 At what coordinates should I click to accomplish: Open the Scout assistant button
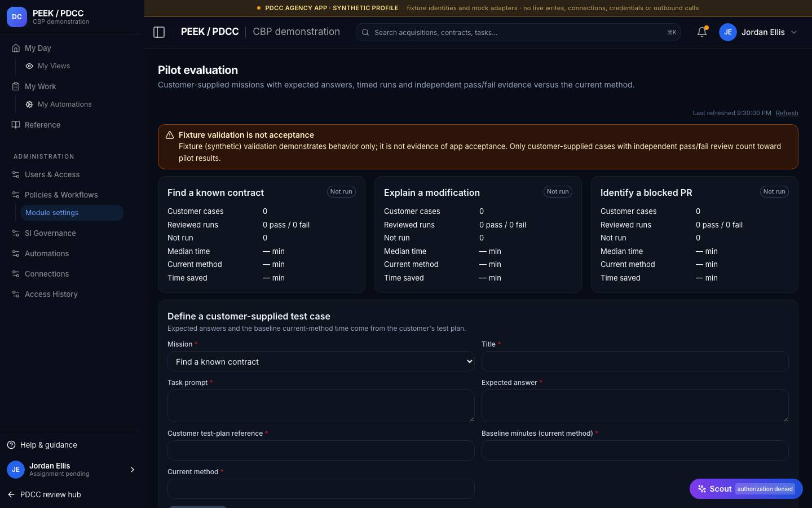[x=746, y=489]
